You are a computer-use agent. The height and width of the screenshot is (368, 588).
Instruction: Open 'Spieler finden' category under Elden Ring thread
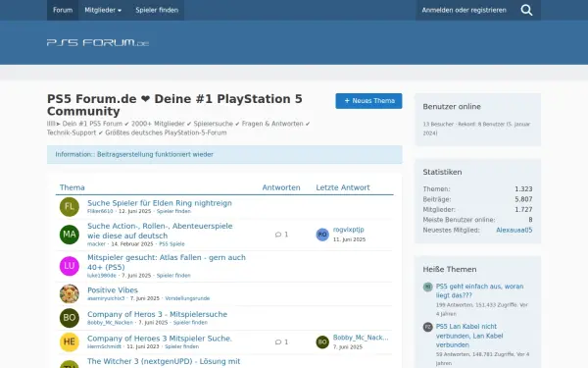point(173,211)
